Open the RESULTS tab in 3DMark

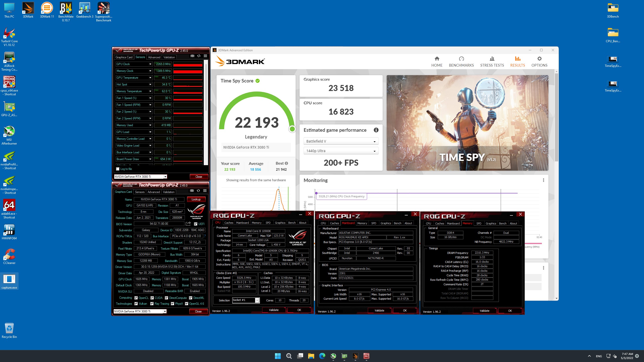pyautogui.click(x=517, y=62)
